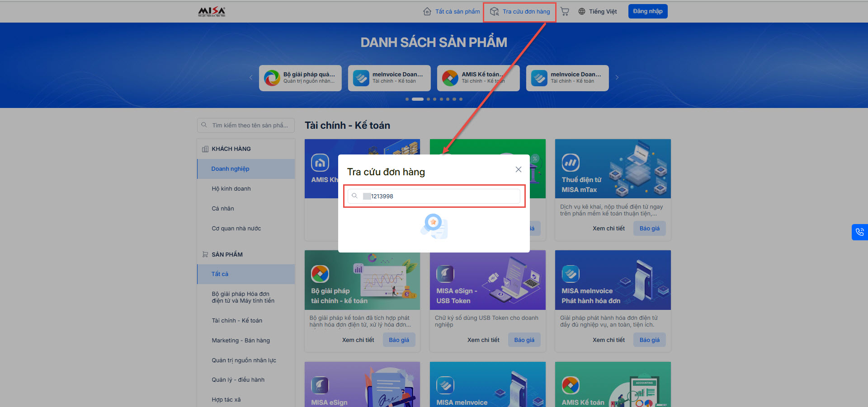Click the MISA logo in the header
The height and width of the screenshot is (407, 868).
pos(212,11)
